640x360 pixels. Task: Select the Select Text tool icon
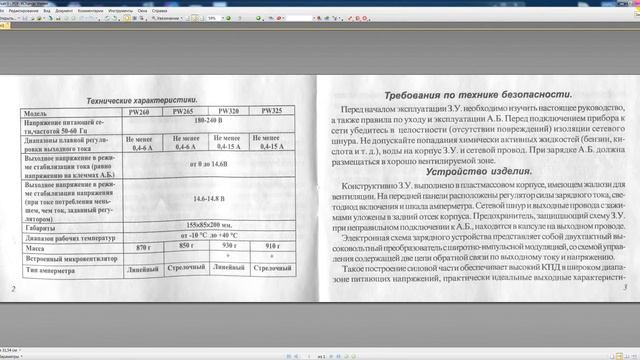click(x=142, y=18)
